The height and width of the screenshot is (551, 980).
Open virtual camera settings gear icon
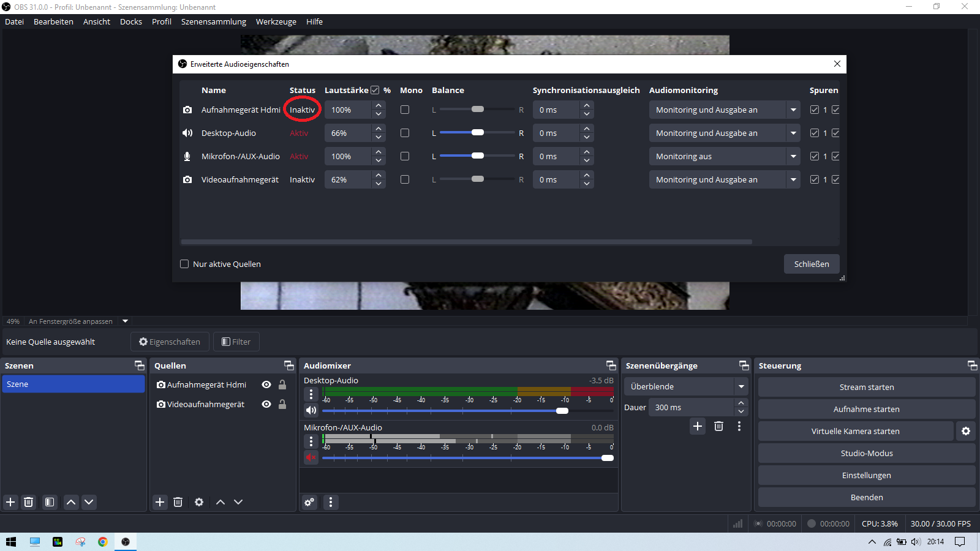coord(965,431)
